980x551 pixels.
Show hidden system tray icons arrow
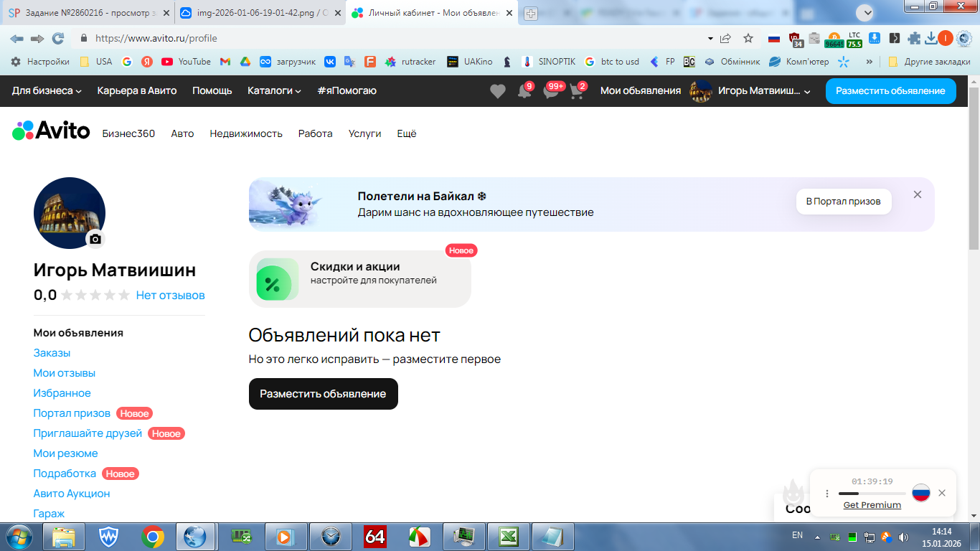click(x=817, y=537)
